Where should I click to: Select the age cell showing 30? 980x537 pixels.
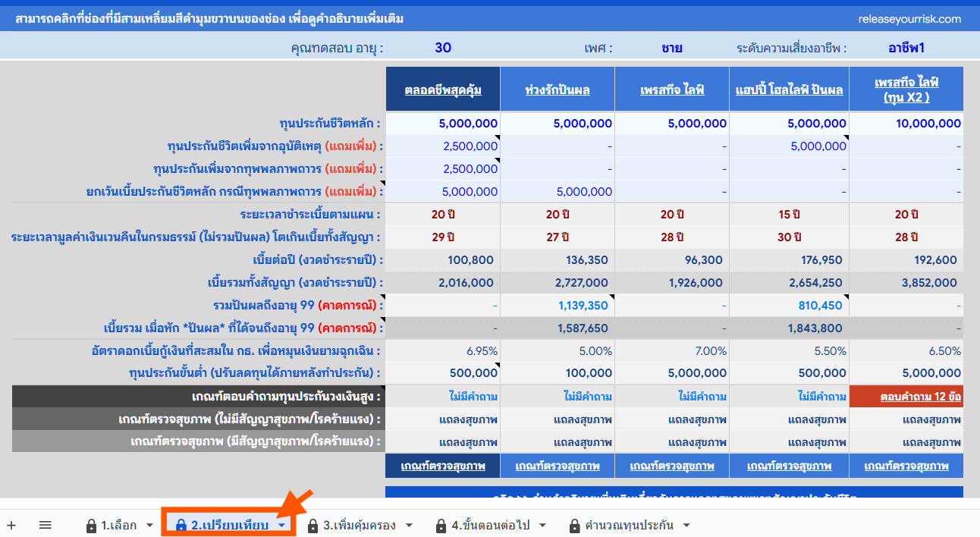pos(443,48)
